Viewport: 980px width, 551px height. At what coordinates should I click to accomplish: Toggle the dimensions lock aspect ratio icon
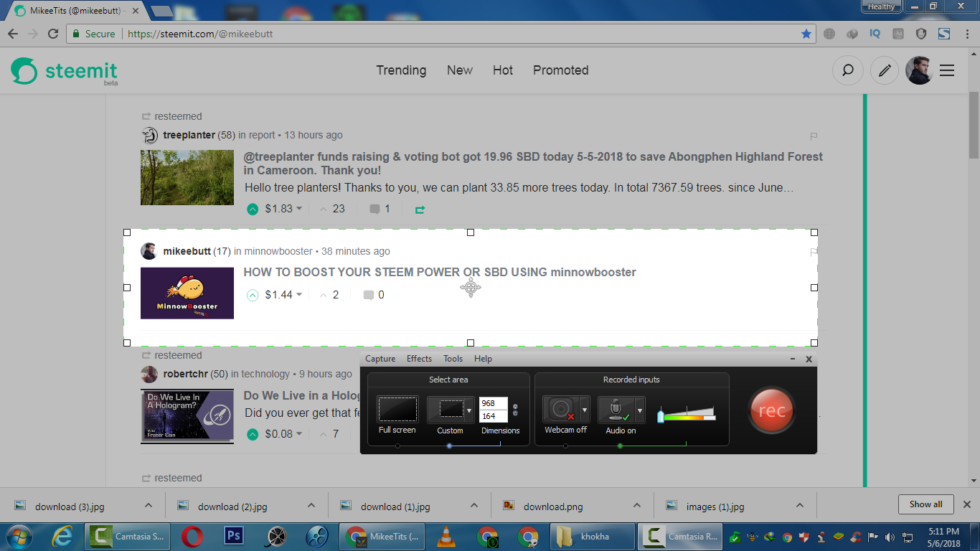515,410
